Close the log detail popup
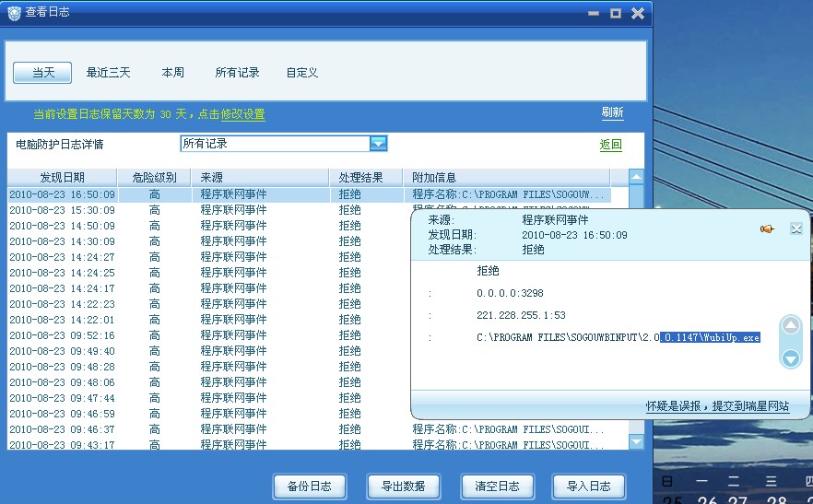This screenshot has height=504, width=813. point(796,229)
